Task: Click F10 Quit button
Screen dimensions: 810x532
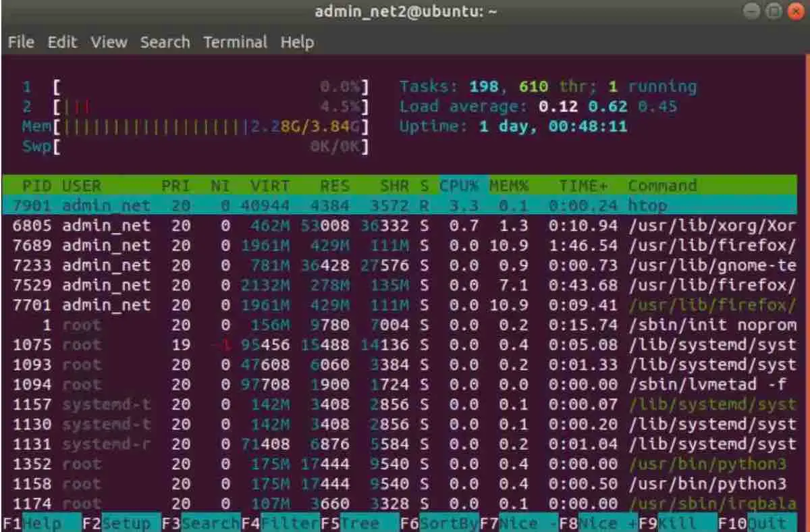Action: pyautogui.click(x=757, y=523)
